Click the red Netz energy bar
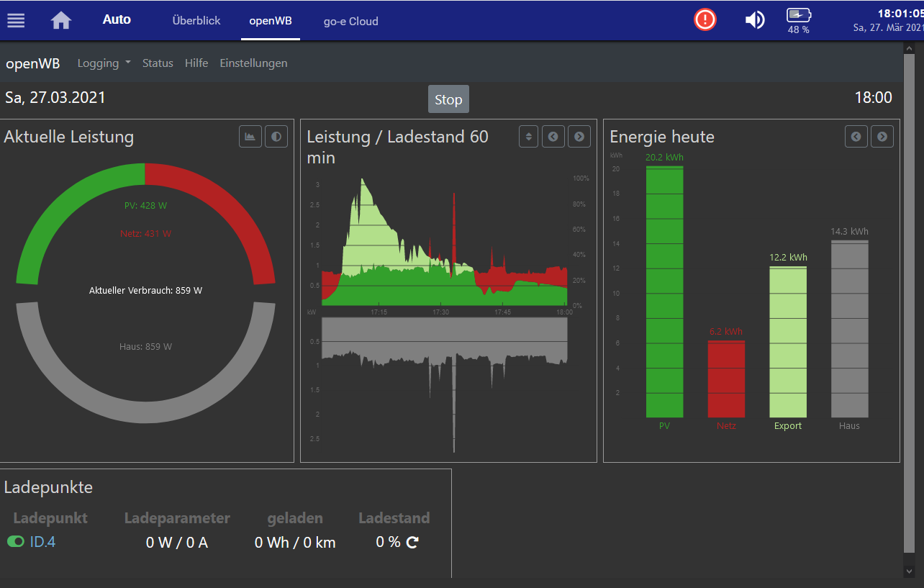Screen dimensions: 924x588 click(726, 379)
